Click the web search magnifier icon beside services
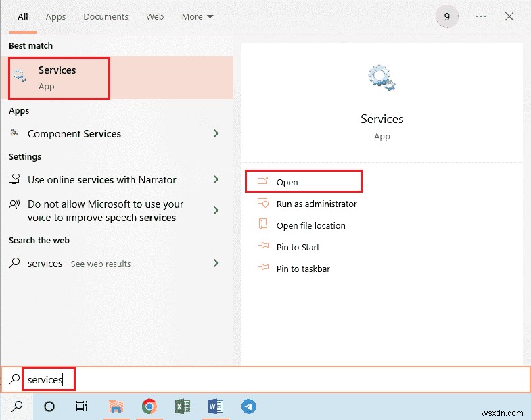Viewport: 531px width, 420px height. click(x=14, y=263)
